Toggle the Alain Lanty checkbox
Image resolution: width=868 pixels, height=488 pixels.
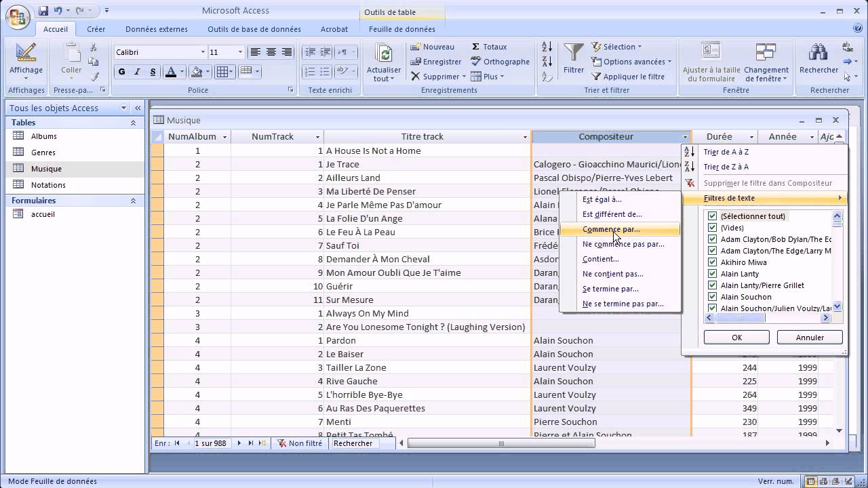point(713,274)
